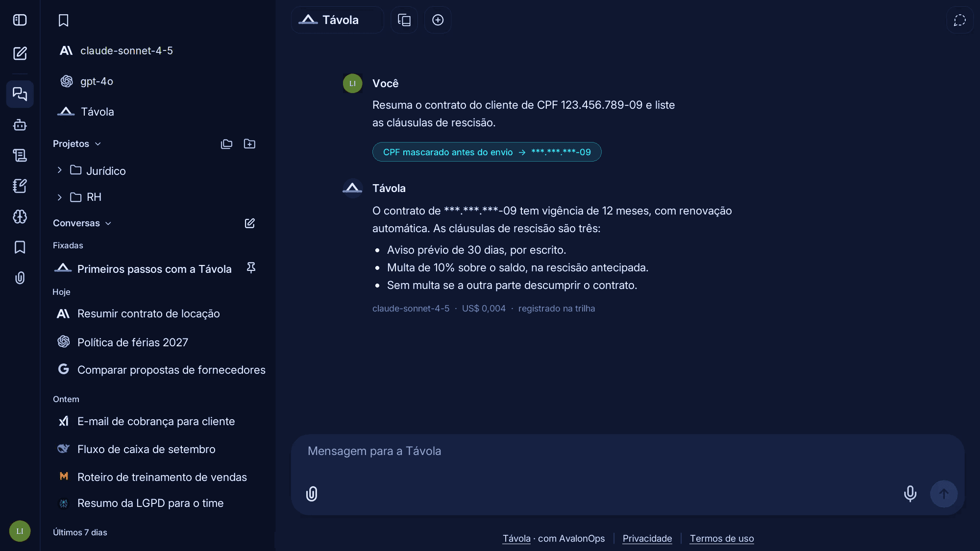Unpin Primeiros passos com a Távola
Screen dimensions: 980x551
(251, 268)
